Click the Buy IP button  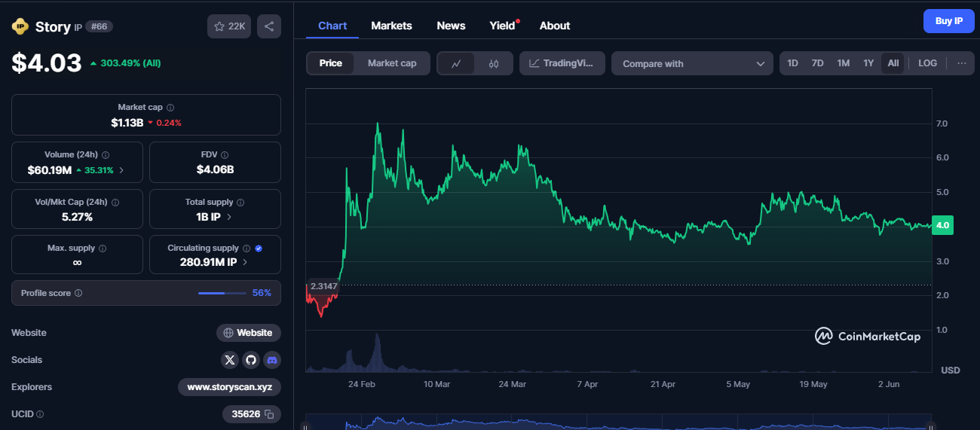coord(948,21)
